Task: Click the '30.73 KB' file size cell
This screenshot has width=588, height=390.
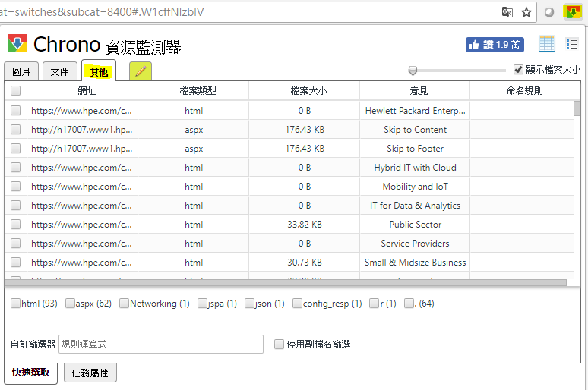Action: point(305,263)
